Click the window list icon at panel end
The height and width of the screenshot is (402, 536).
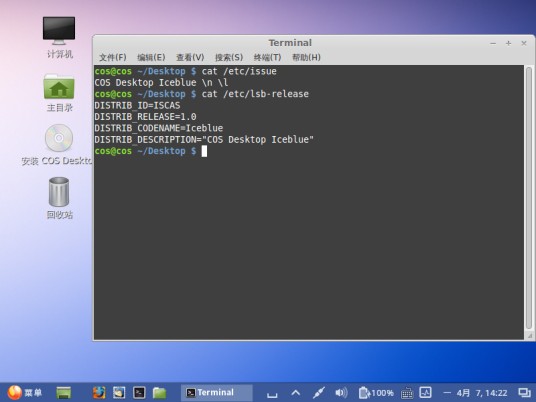[x=524, y=392]
